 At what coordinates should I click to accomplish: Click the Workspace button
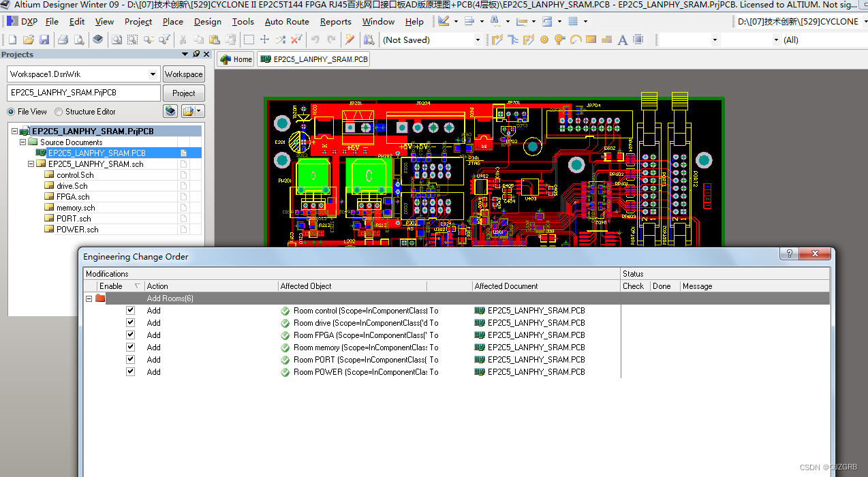(x=183, y=74)
